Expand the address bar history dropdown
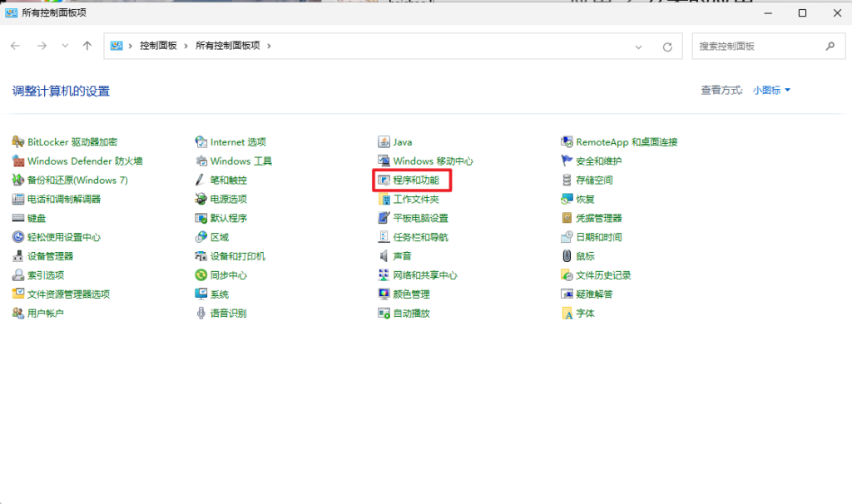852x504 pixels. pyautogui.click(x=638, y=46)
